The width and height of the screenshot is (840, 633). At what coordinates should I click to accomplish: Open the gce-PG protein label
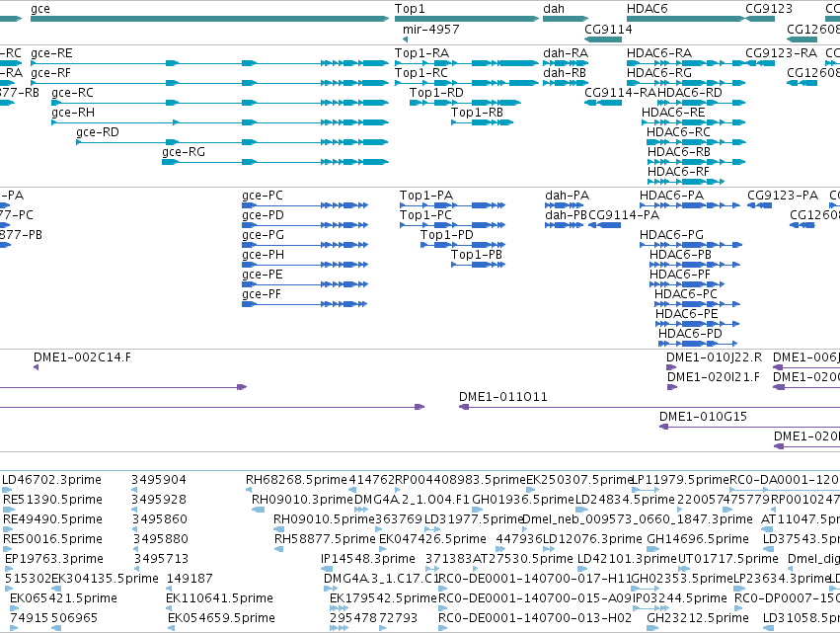(263, 235)
